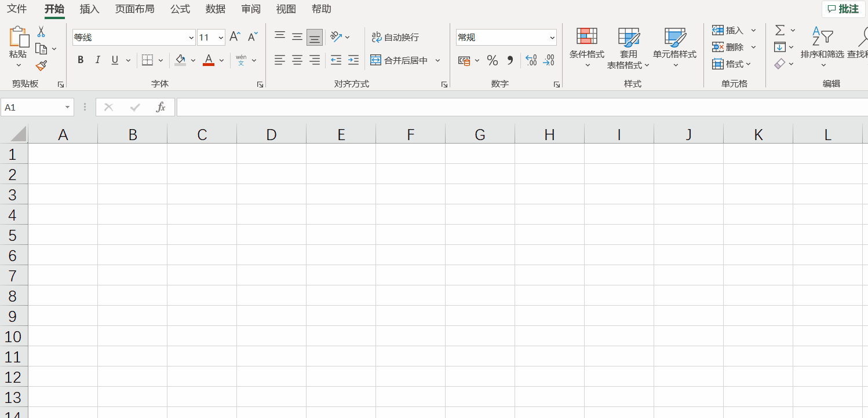868x418 pixels.
Task: Toggle italic formatting
Action: 97,60
